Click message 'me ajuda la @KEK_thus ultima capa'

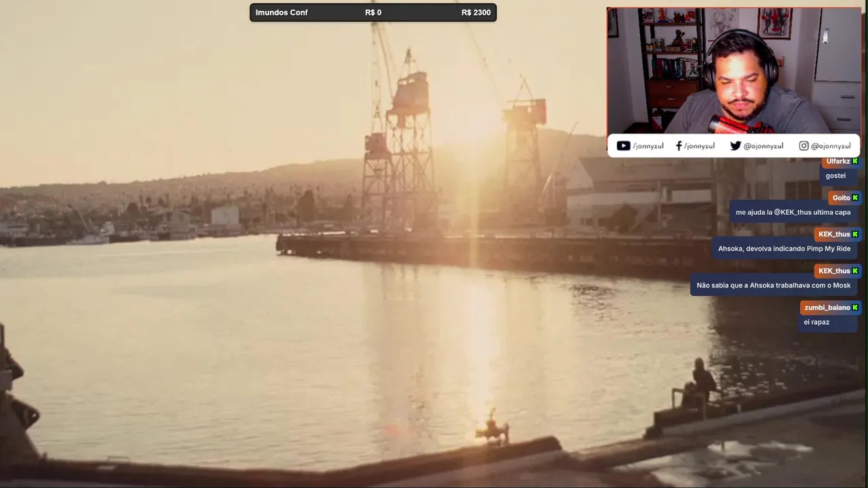(x=793, y=212)
